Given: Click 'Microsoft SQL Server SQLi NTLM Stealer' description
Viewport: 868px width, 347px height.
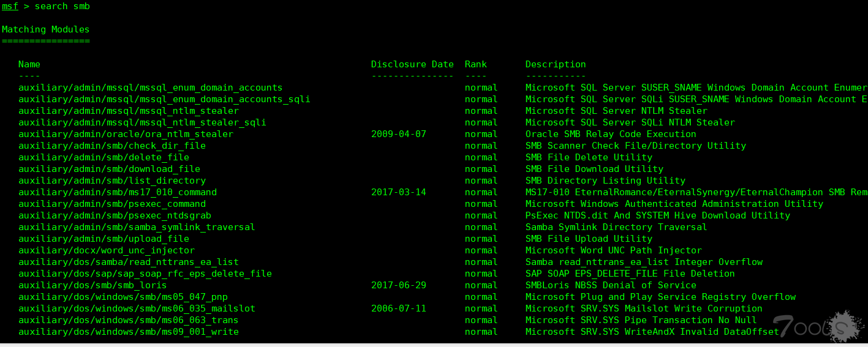Looking at the screenshot, I should pyautogui.click(x=630, y=122).
